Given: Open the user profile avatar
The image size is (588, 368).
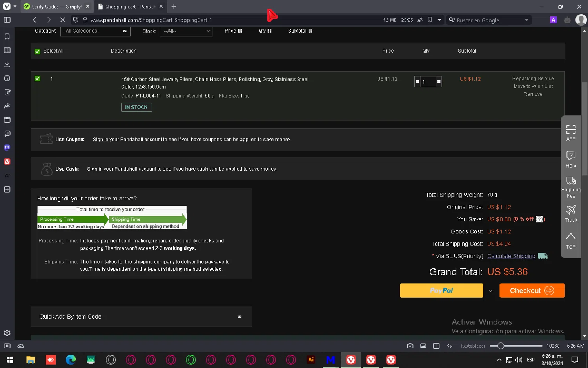Looking at the screenshot, I should [x=581, y=20].
